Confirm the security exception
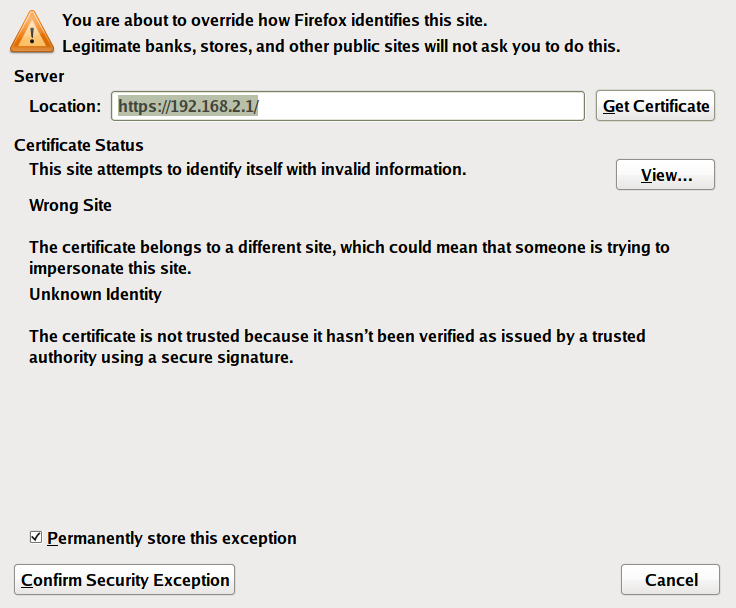Screen dimensions: 736x608 coord(126,580)
